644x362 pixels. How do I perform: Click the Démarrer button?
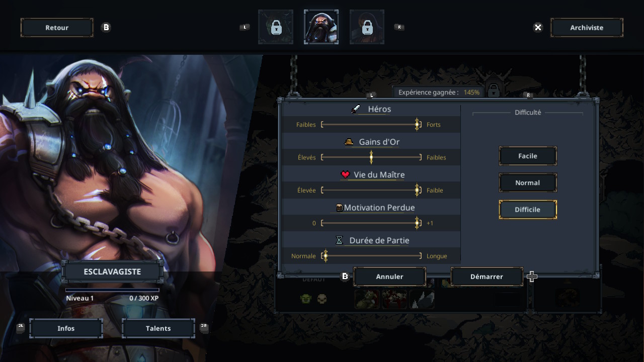coord(487,277)
